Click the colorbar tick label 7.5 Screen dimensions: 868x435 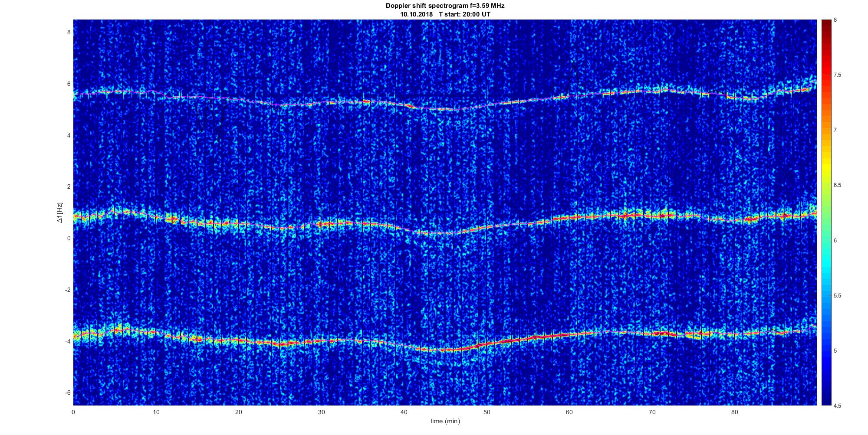coord(837,75)
